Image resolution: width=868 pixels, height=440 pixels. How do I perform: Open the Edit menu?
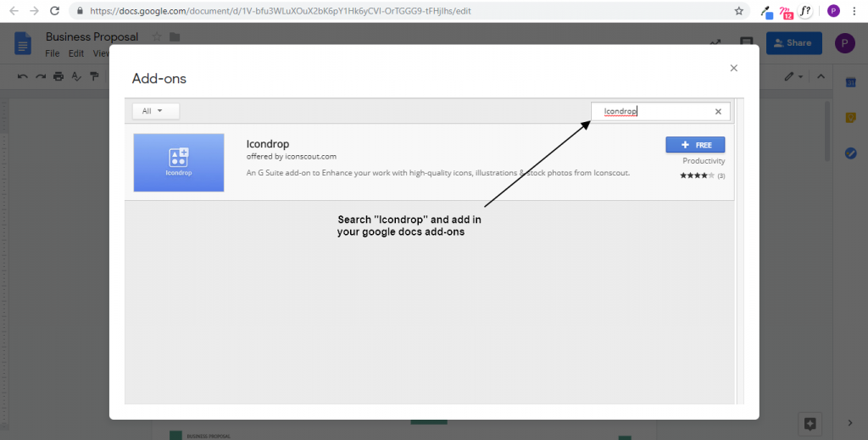[75, 53]
